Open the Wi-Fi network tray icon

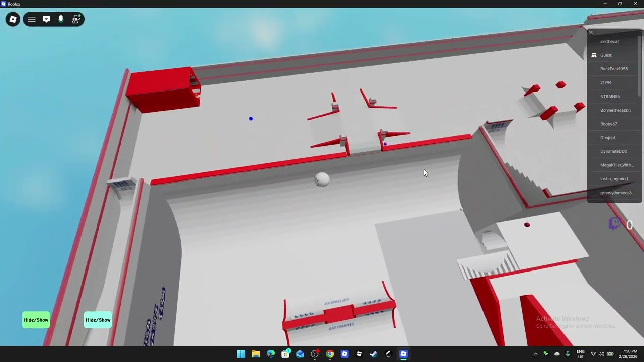(x=593, y=354)
